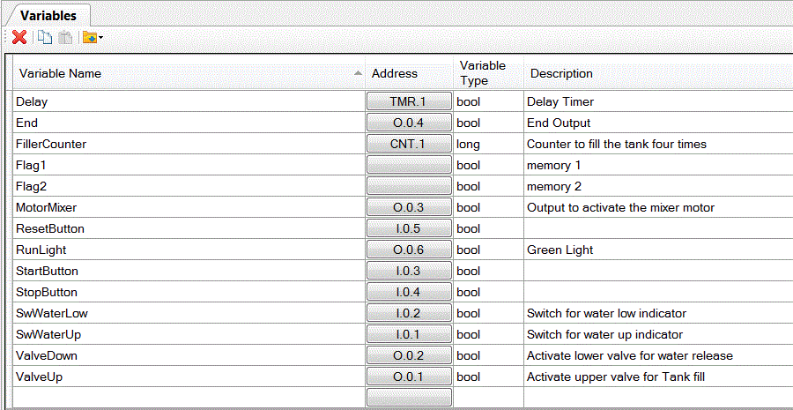Viewport: 793px width, 410px height.
Task: Click the empty description cell for StartButton
Action: click(x=655, y=271)
